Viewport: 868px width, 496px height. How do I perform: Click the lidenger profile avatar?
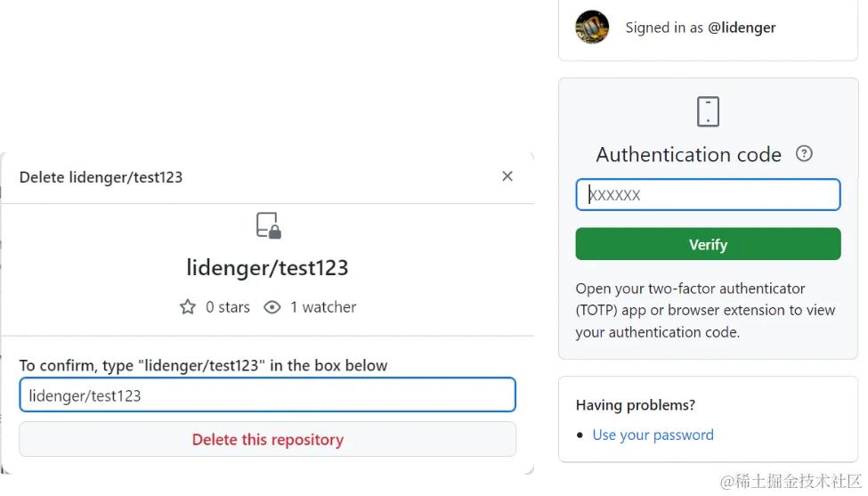592,28
